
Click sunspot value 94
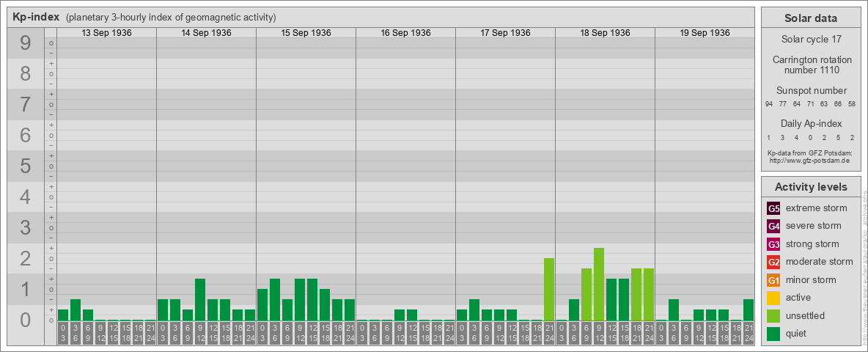click(x=769, y=104)
